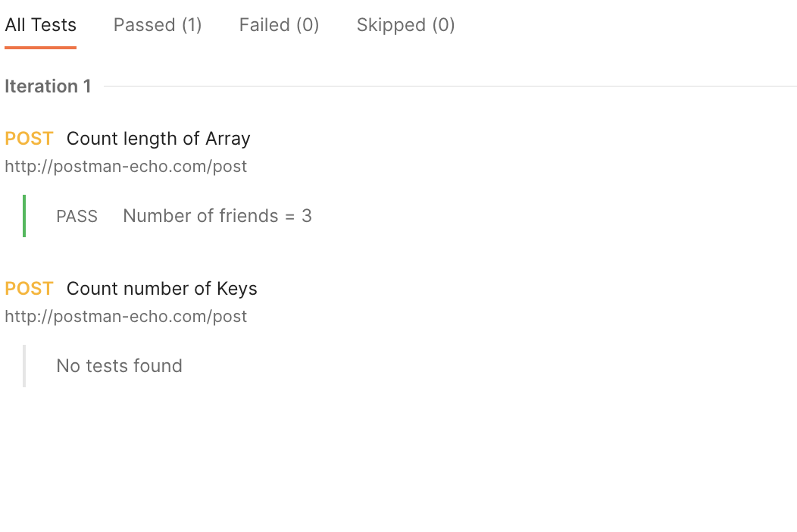Select the Skipped (0) tab

pos(405,24)
